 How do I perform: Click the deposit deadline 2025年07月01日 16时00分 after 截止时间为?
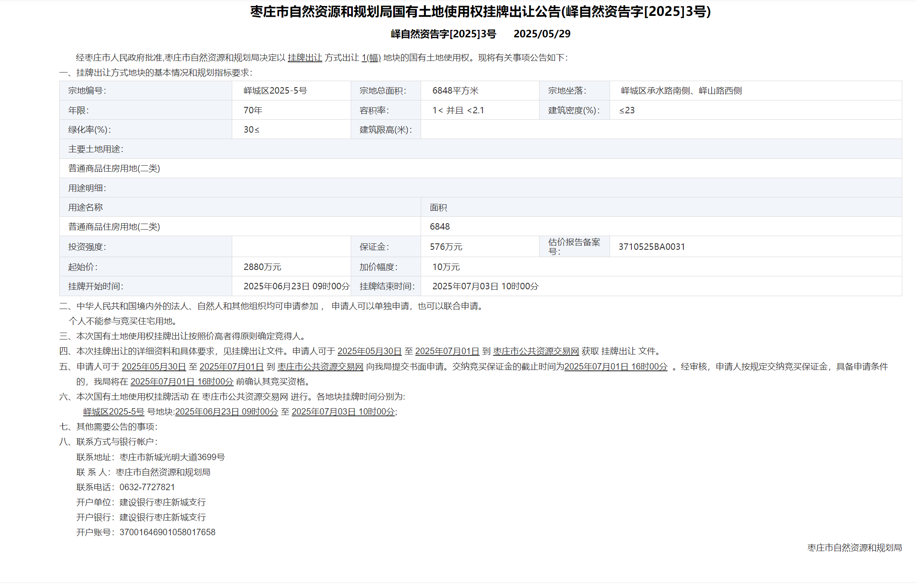click(x=616, y=367)
